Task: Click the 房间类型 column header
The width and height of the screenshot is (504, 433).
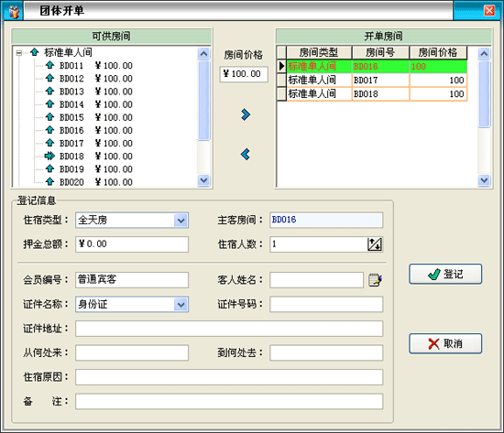Action: pyautogui.click(x=319, y=52)
